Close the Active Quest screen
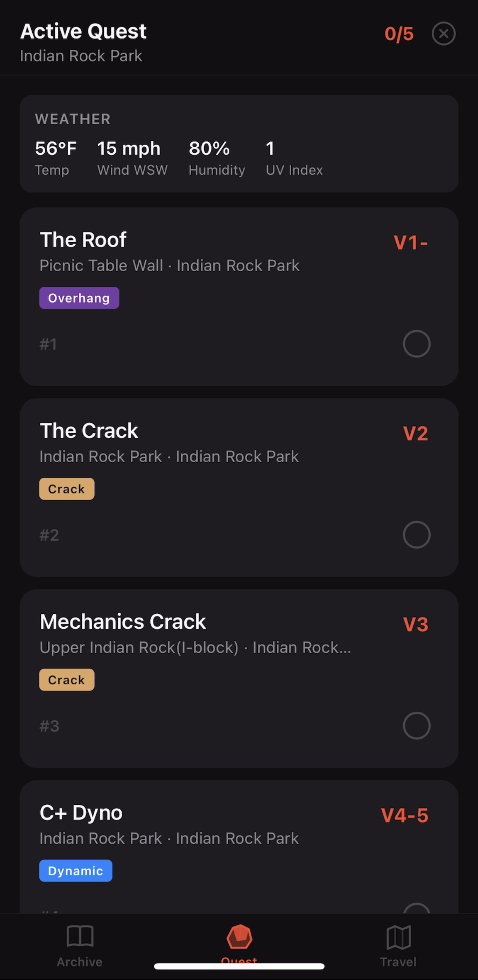The height and width of the screenshot is (980, 478). pyautogui.click(x=443, y=33)
